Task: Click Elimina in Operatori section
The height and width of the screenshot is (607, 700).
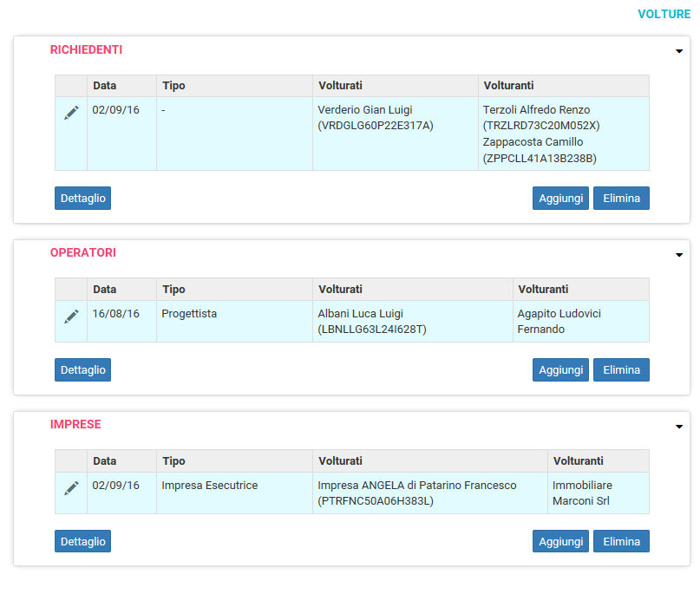Action: tap(621, 369)
